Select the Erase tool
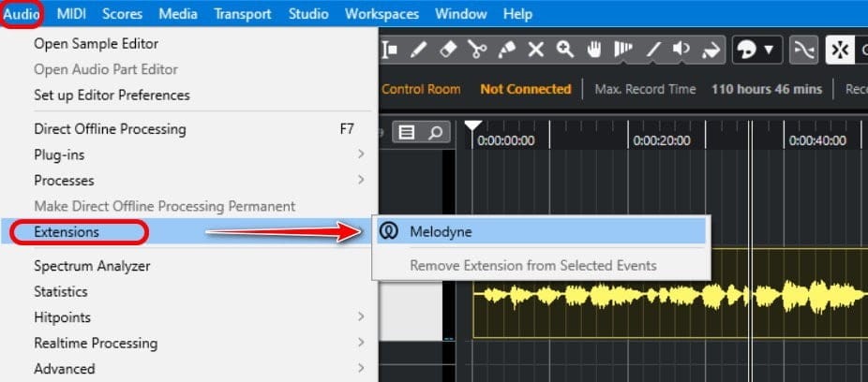This screenshot has width=868, height=382. coord(447,51)
